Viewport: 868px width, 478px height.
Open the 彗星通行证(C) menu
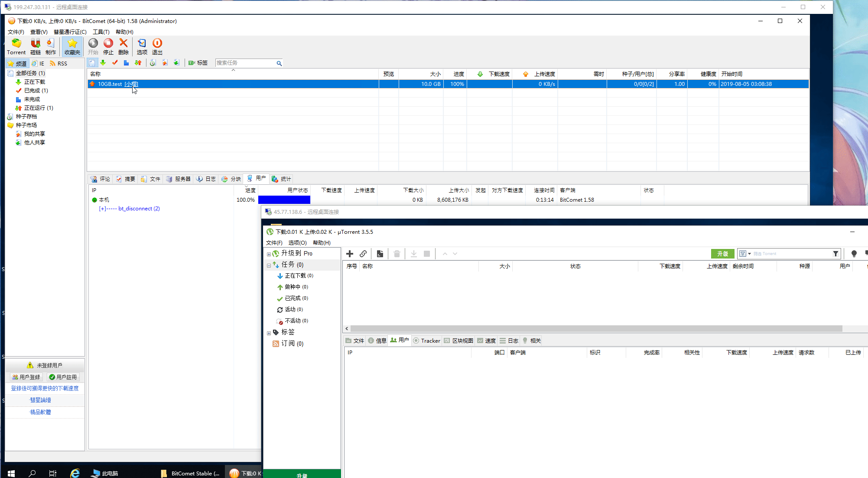point(70,32)
